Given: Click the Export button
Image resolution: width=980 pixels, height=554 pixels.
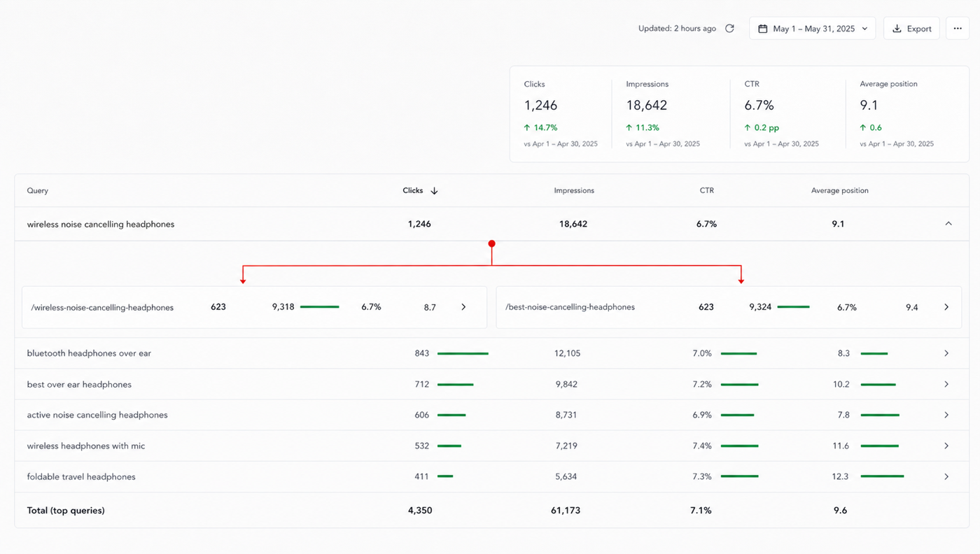Looking at the screenshot, I should click(911, 29).
